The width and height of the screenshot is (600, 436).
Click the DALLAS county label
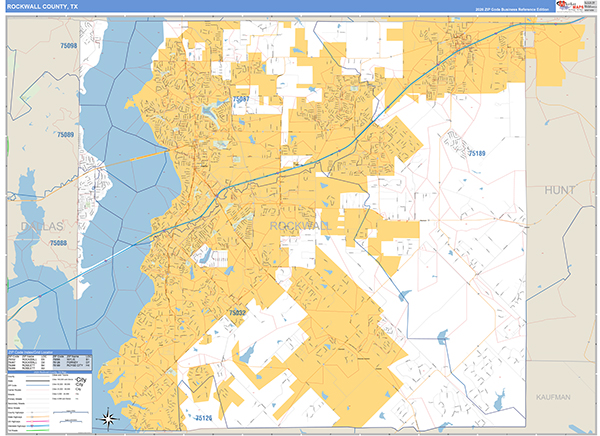(x=42, y=226)
